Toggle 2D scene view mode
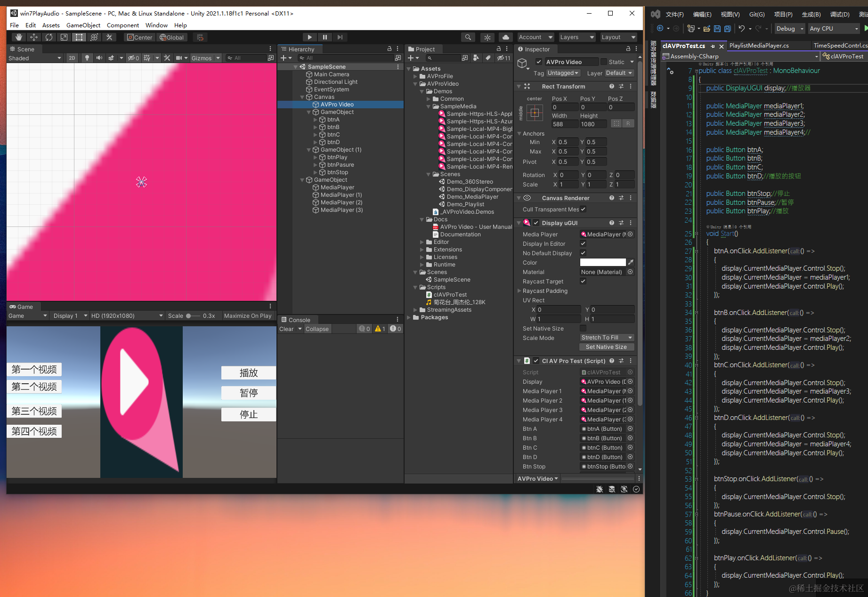Viewport: 868px width, 597px height. [72, 58]
